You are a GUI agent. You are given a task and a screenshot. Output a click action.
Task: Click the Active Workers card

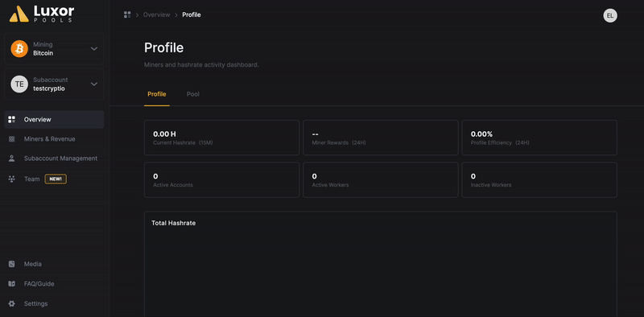381,180
